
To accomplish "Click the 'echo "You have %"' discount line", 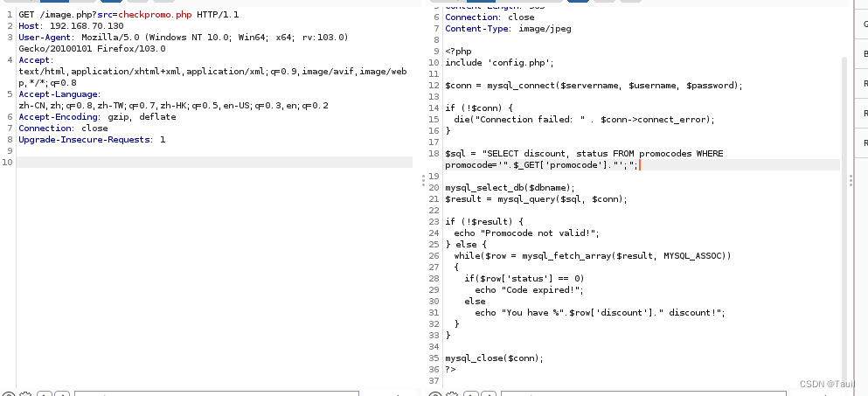I will pos(600,312).
